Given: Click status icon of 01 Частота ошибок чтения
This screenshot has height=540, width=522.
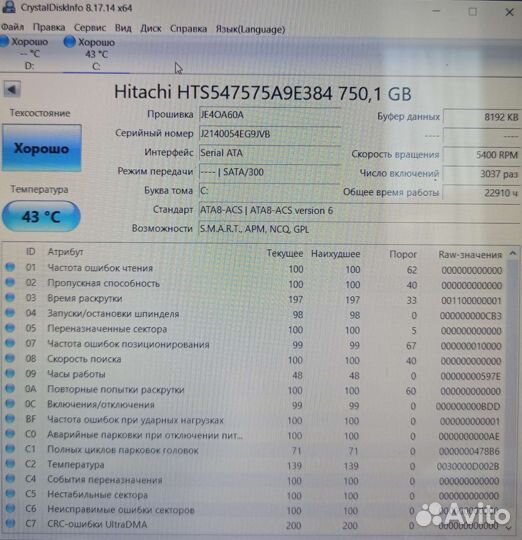Looking at the screenshot, I should pyautogui.click(x=10, y=267).
